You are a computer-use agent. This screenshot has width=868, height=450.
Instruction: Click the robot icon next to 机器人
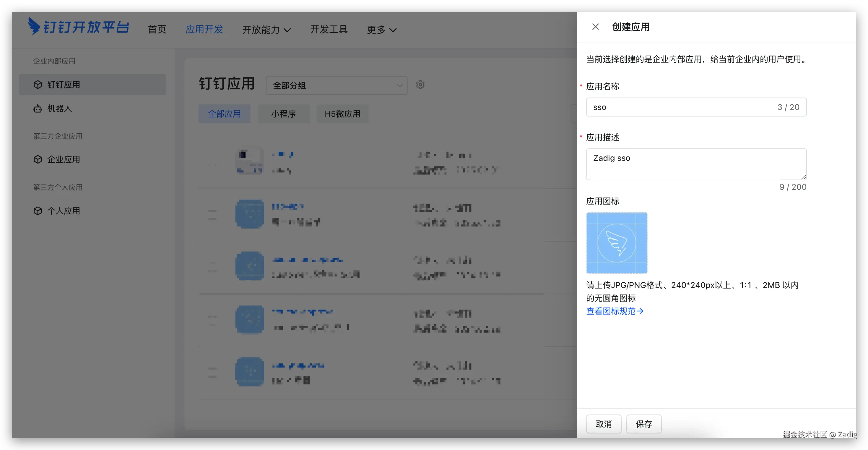[x=38, y=109]
